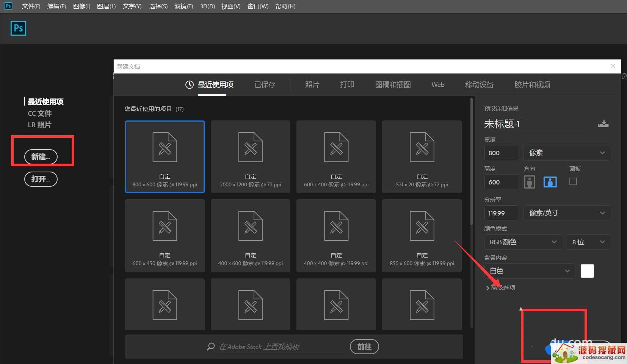Select portrait orientation icon

(530, 182)
